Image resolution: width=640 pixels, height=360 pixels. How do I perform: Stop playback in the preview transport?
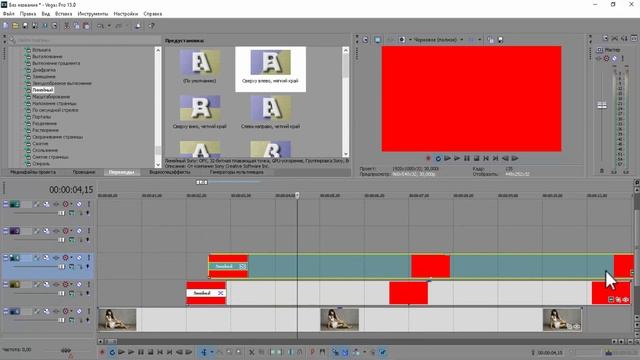pos(476,158)
